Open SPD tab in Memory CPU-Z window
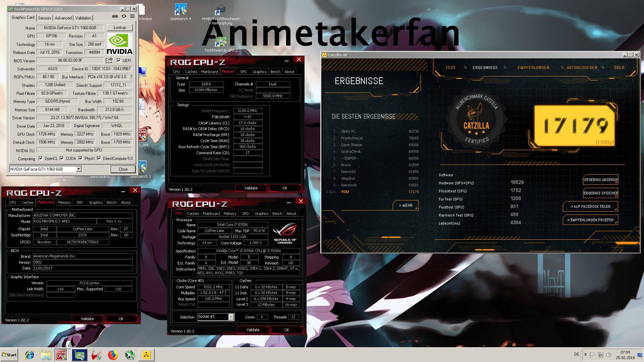 tap(244, 72)
